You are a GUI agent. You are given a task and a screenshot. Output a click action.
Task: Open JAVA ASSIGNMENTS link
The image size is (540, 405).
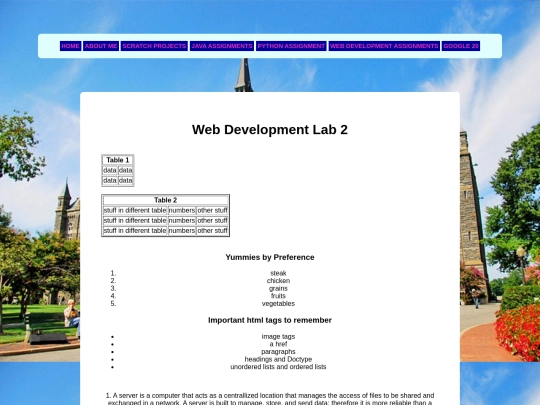(222, 46)
